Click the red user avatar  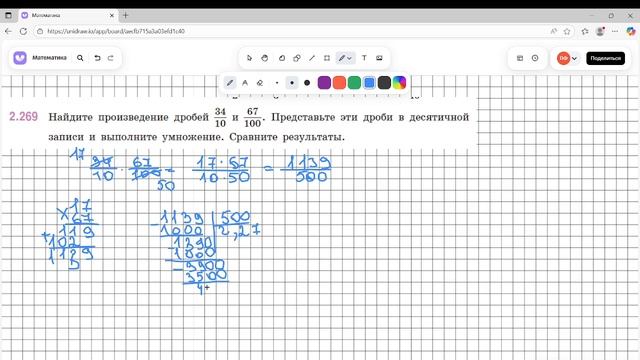pos(563,58)
